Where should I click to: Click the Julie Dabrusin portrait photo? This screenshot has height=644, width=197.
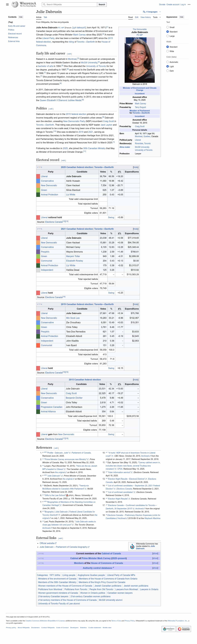pyautogui.click(x=140, y=60)
